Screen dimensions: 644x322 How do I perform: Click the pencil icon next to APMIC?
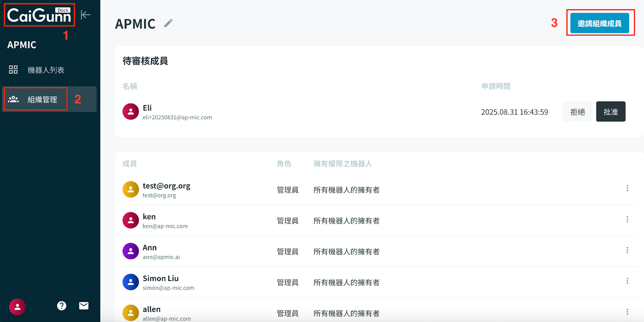(x=168, y=23)
